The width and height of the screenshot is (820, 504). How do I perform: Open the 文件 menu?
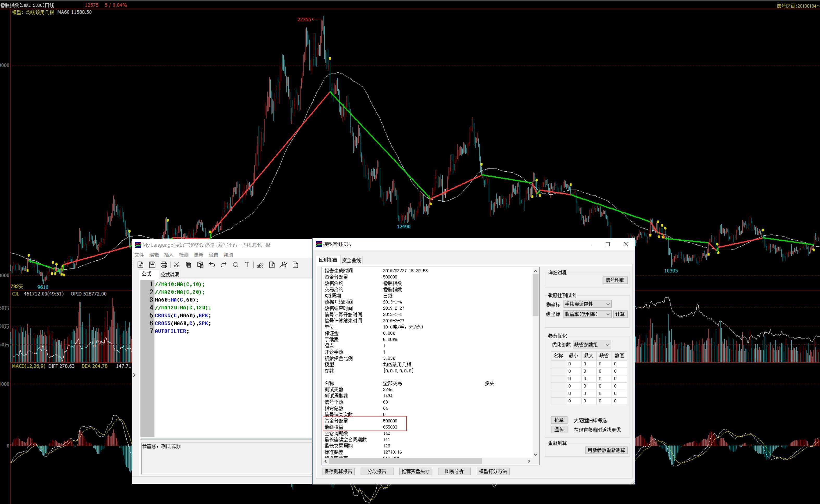139,255
